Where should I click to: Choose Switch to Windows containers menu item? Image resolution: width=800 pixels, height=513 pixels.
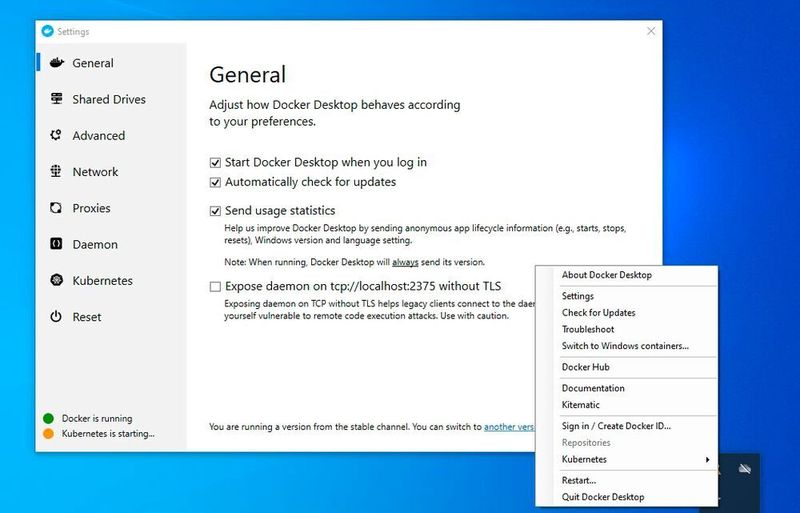point(627,346)
